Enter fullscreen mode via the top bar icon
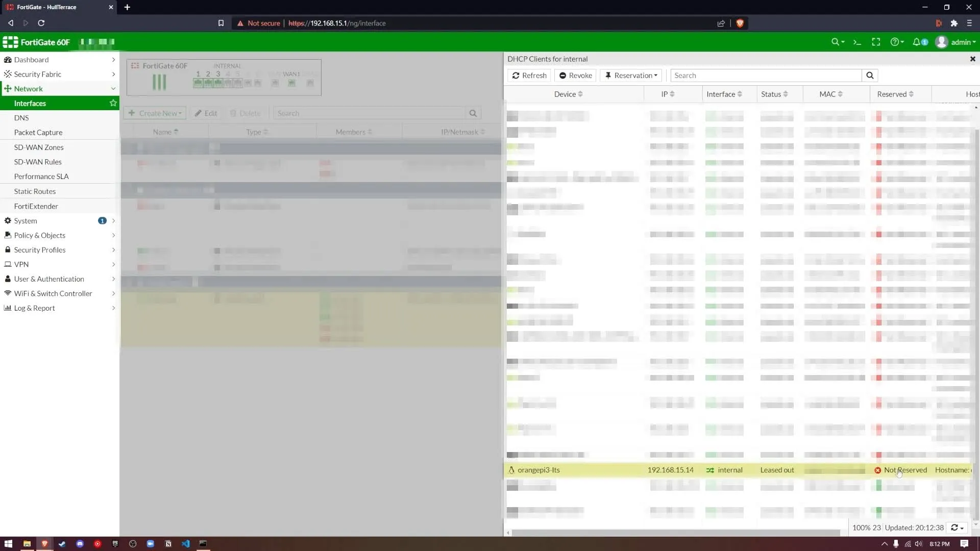The image size is (980, 551). point(876,42)
